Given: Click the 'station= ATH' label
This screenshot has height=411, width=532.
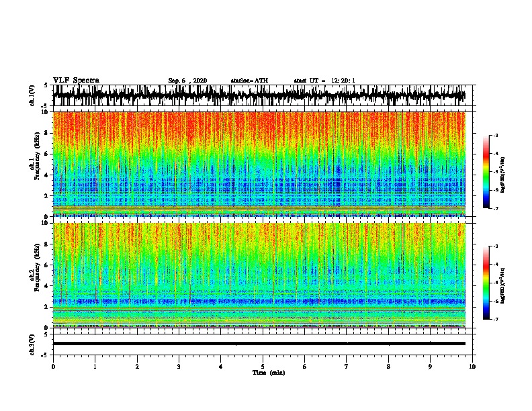Looking at the screenshot, I should pos(249,81).
